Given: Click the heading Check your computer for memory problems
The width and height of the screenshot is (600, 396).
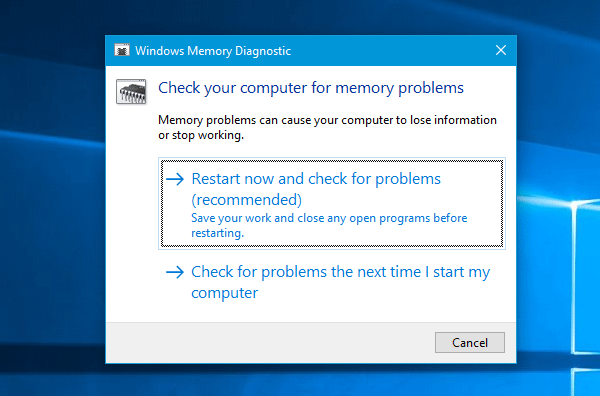Looking at the screenshot, I should click(x=311, y=88).
